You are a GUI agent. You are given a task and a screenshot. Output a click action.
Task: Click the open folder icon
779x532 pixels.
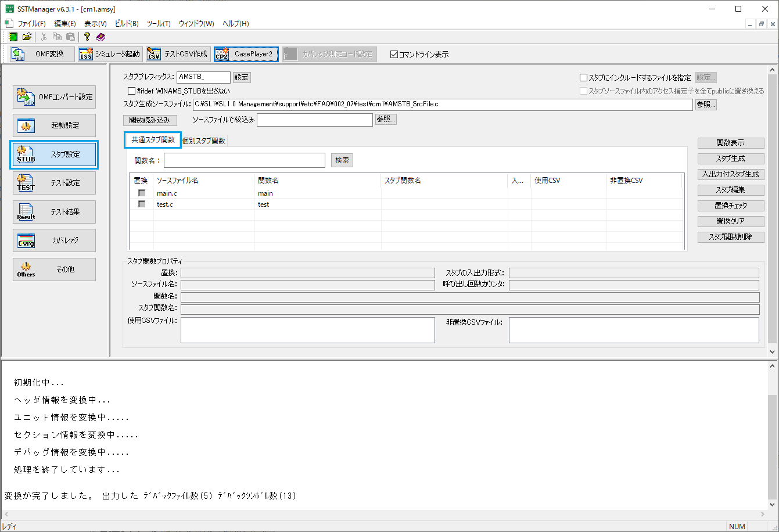pyautogui.click(x=27, y=37)
